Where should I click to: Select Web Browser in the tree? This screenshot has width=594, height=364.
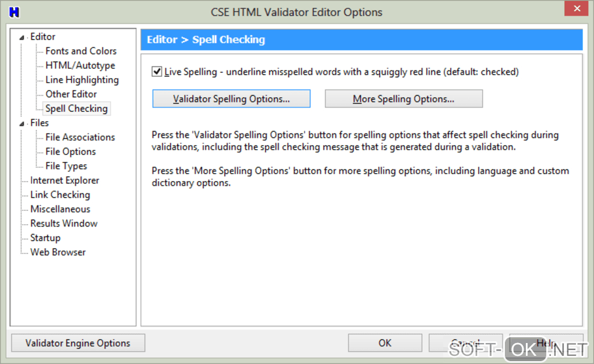(58, 252)
